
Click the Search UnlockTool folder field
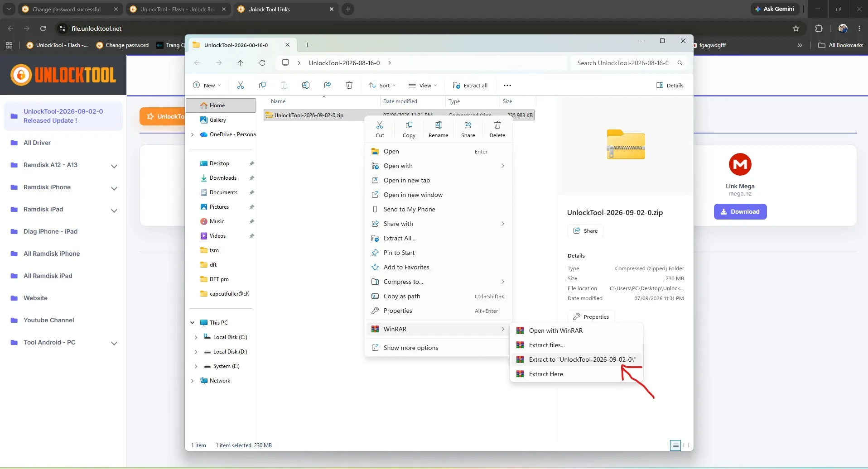[630, 63]
